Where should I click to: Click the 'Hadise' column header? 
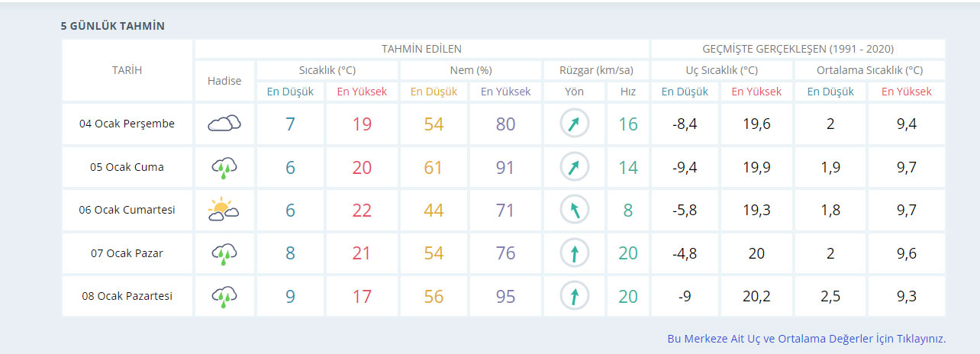click(x=224, y=81)
